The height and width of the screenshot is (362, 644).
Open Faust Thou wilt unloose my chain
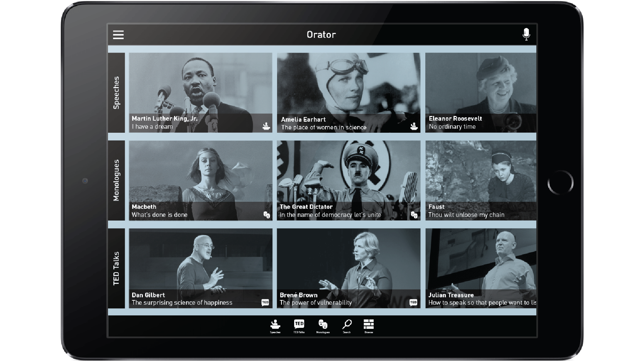click(480, 180)
